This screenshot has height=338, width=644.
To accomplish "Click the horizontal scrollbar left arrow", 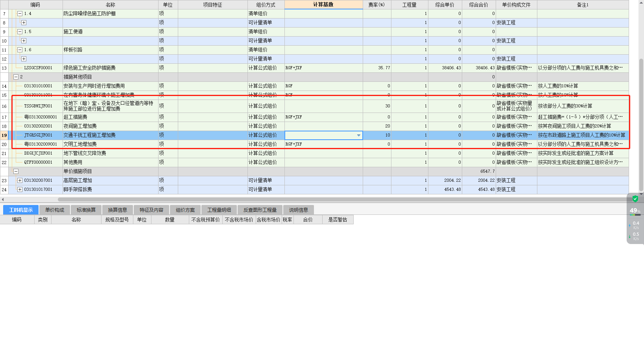I will (x=3, y=199).
